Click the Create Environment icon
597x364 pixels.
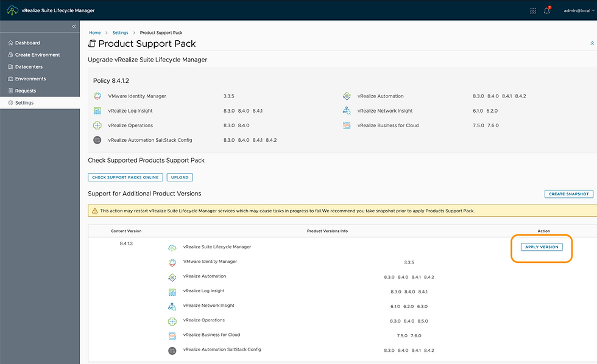click(11, 55)
